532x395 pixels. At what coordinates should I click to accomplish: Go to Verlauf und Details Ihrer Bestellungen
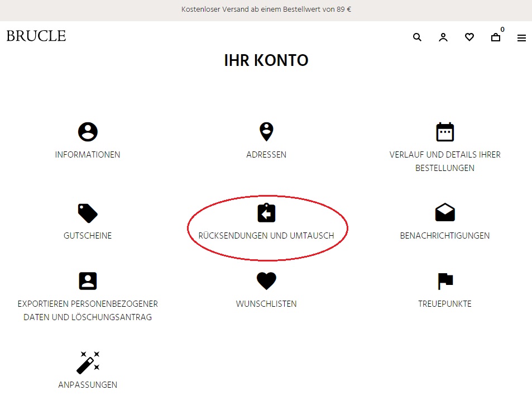click(445, 161)
